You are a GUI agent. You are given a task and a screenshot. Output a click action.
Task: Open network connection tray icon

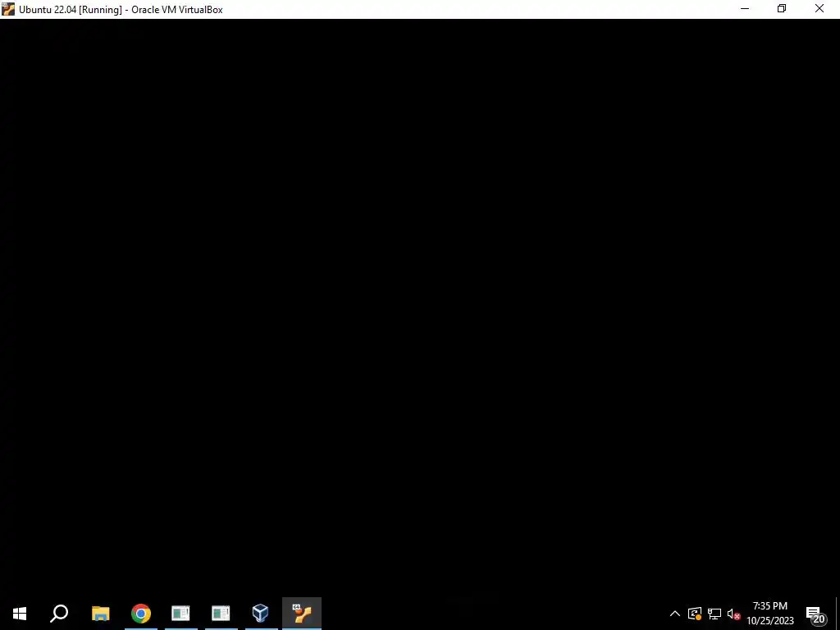pos(714,614)
